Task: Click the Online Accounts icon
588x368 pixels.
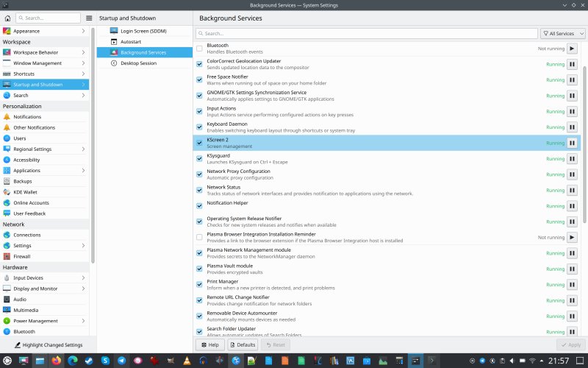Action: pyautogui.click(x=7, y=203)
